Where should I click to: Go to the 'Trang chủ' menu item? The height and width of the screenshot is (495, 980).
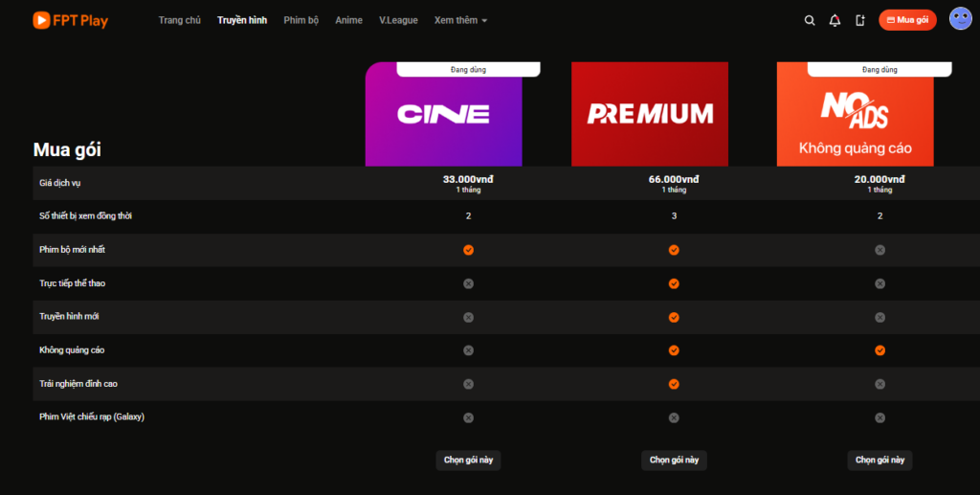point(179,20)
